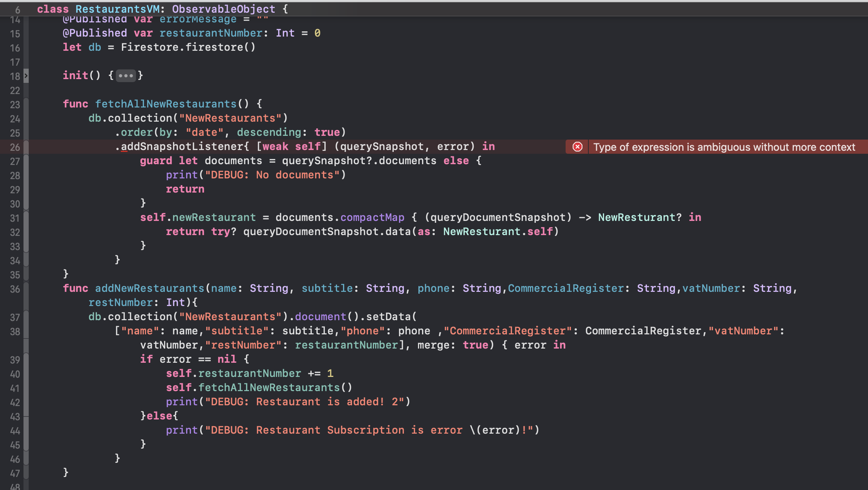Image resolution: width=868 pixels, height=490 pixels.
Task: Click the restaurantNumber property on line 15
Action: (x=211, y=33)
